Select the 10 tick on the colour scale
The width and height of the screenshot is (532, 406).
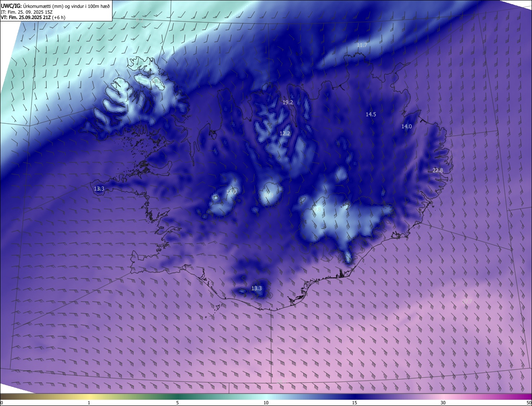266,403
